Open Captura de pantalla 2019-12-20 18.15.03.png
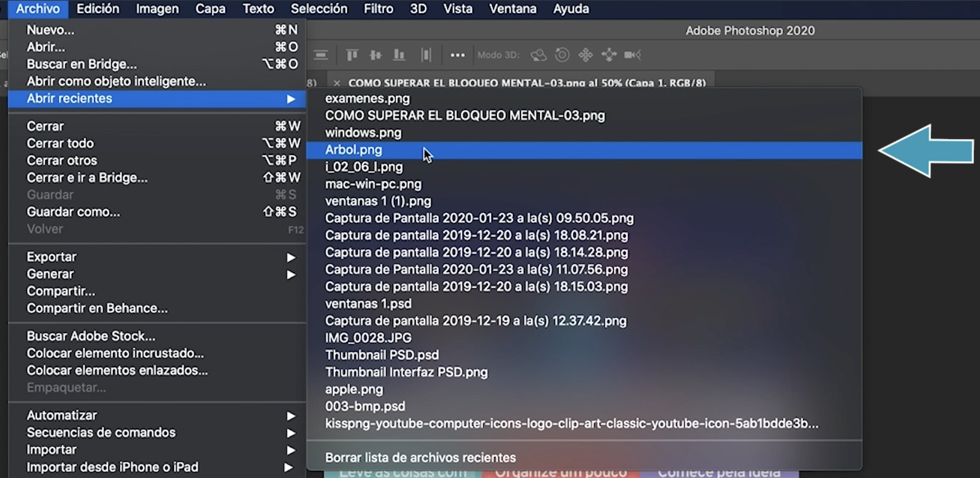Screen dimensions: 980x478 click(x=584, y=287)
